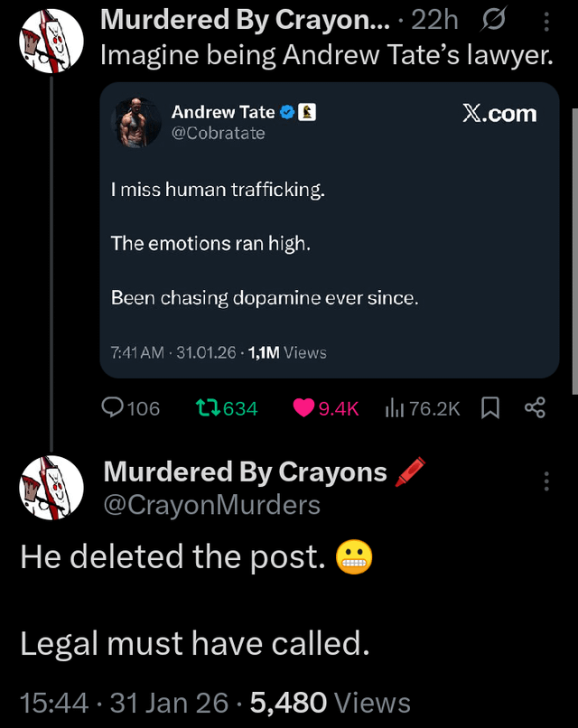The height and width of the screenshot is (728, 578).
Task: Click the 5,480 Views count
Action: (x=330, y=702)
